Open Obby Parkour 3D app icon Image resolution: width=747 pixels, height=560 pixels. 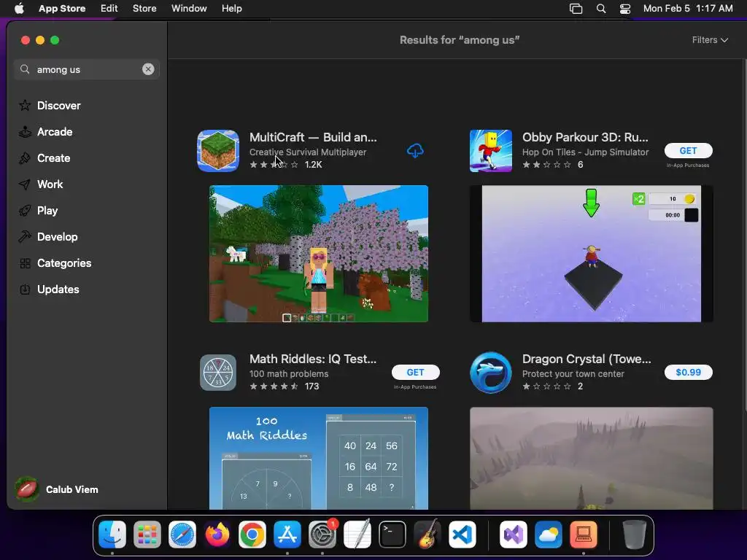point(491,150)
